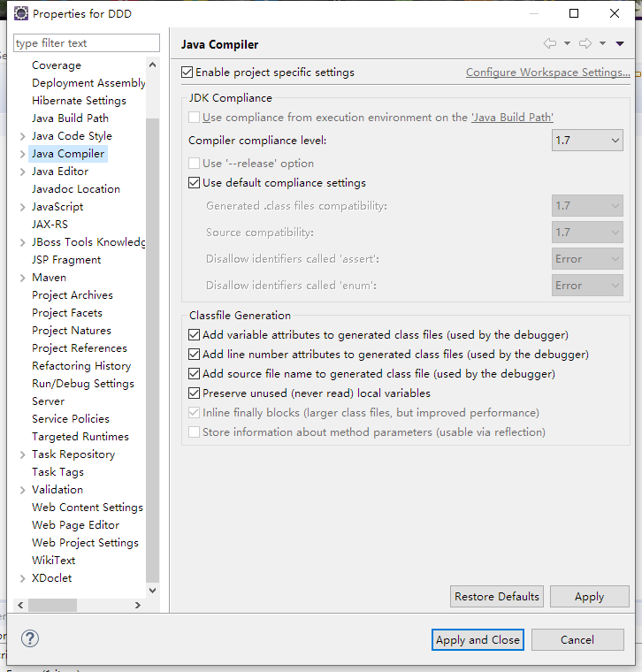
Task: Toggle Use compliance from execution environment checkbox
Action: pos(195,118)
